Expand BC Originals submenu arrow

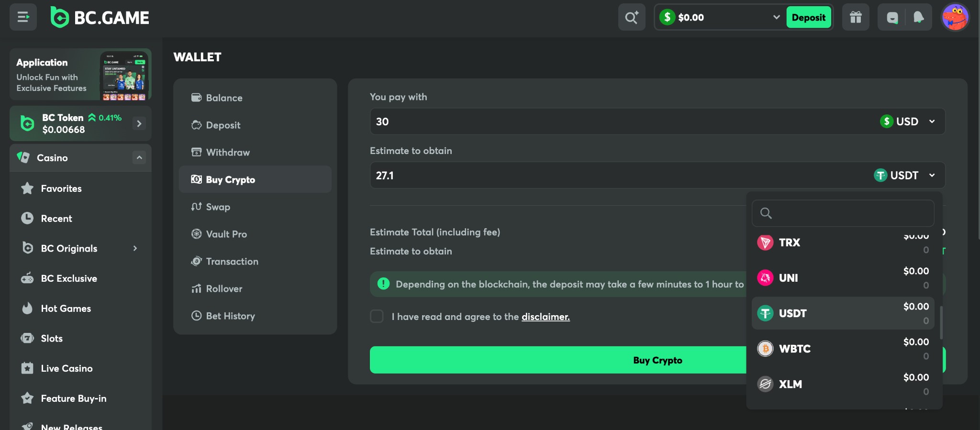(135, 248)
